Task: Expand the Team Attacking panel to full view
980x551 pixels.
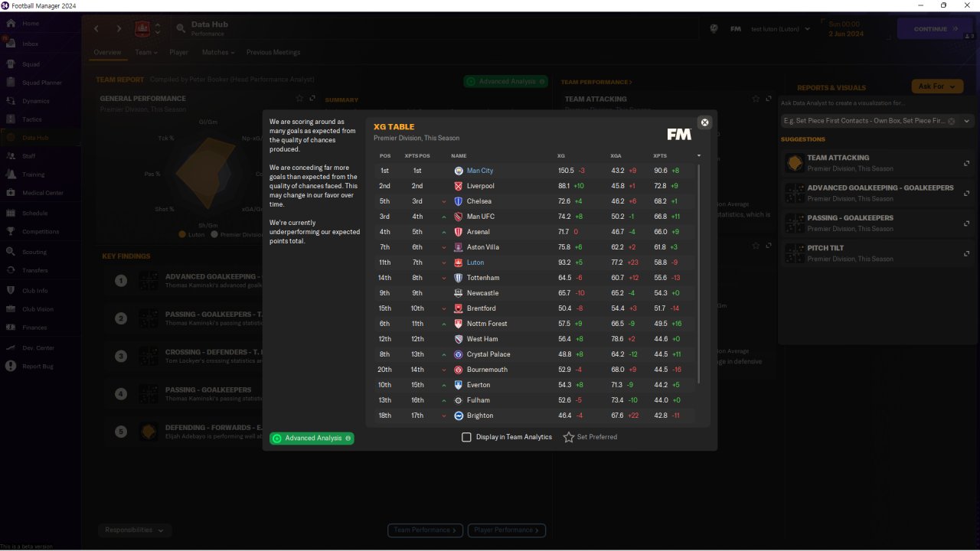Action: tap(769, 99)
